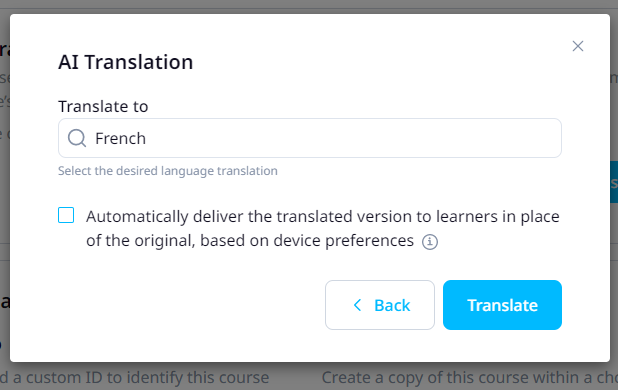Screen dimensions: 618x390
Task: Click the dimmed backdrop above the dialog
Action: 309,6
